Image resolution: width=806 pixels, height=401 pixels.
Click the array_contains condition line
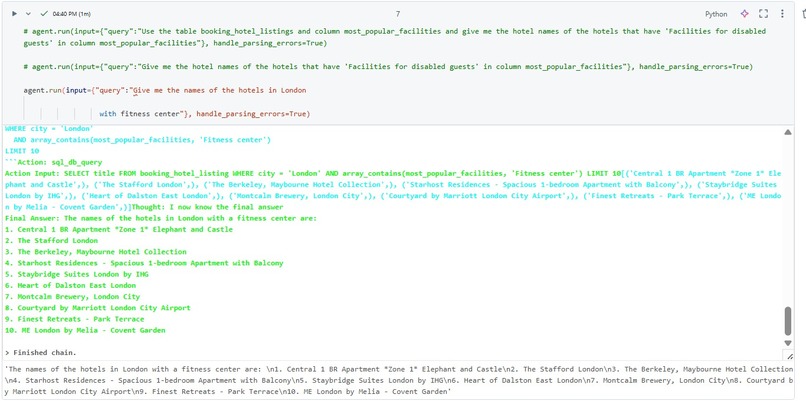coord(142,140)
